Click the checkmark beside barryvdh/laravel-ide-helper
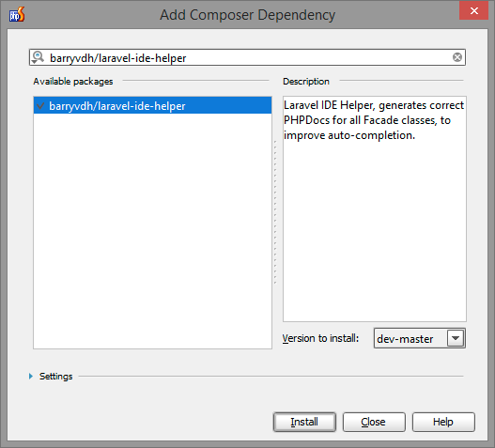This screenshot has width=495, height=448. point(40,106)
